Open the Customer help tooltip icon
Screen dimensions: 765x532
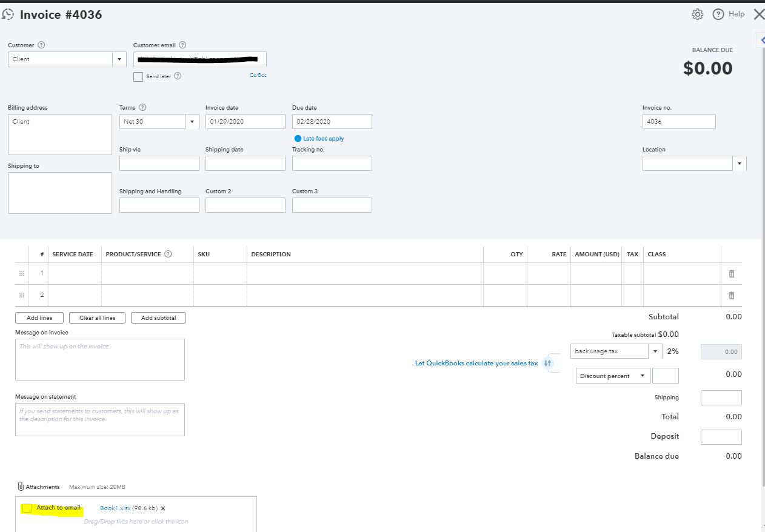41,45
